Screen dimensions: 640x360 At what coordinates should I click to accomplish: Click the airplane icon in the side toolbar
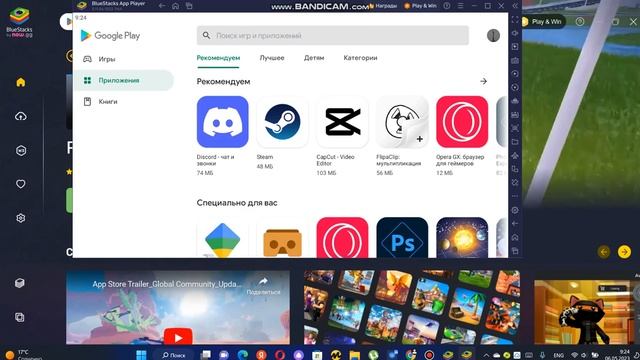pyautogui.click(x=515, y=156)
